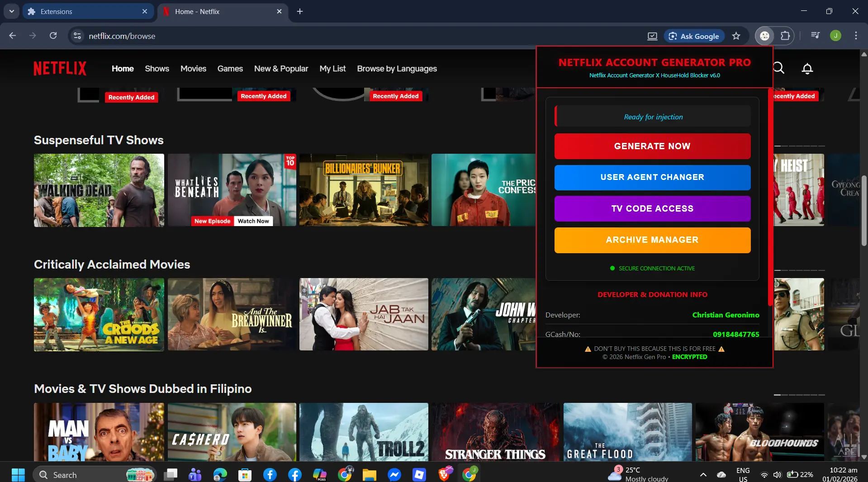Open the Chrome profile J avatar

[x=836, y=36]
